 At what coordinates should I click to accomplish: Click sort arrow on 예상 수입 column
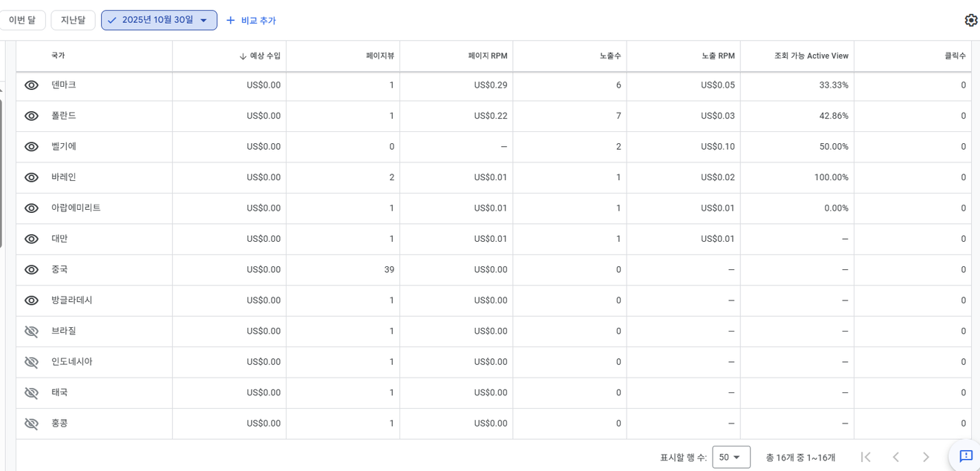(243, 56)
